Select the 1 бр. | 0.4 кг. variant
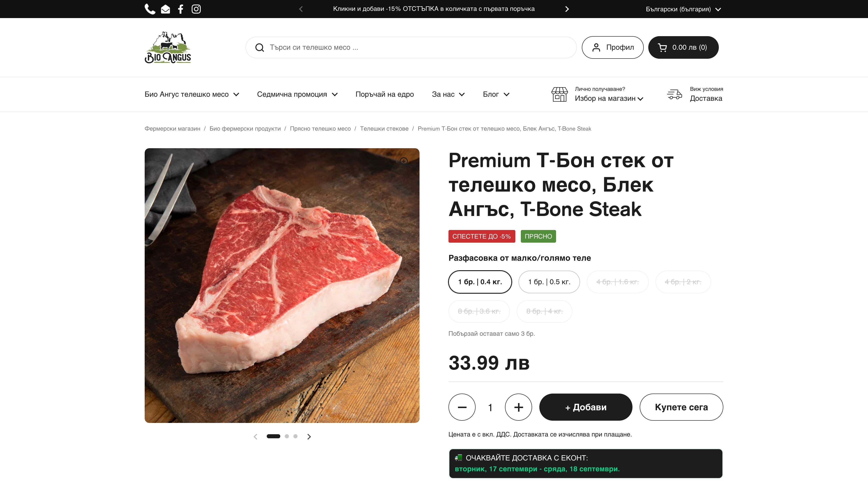 pyautogui.click(x=480, y=282)
